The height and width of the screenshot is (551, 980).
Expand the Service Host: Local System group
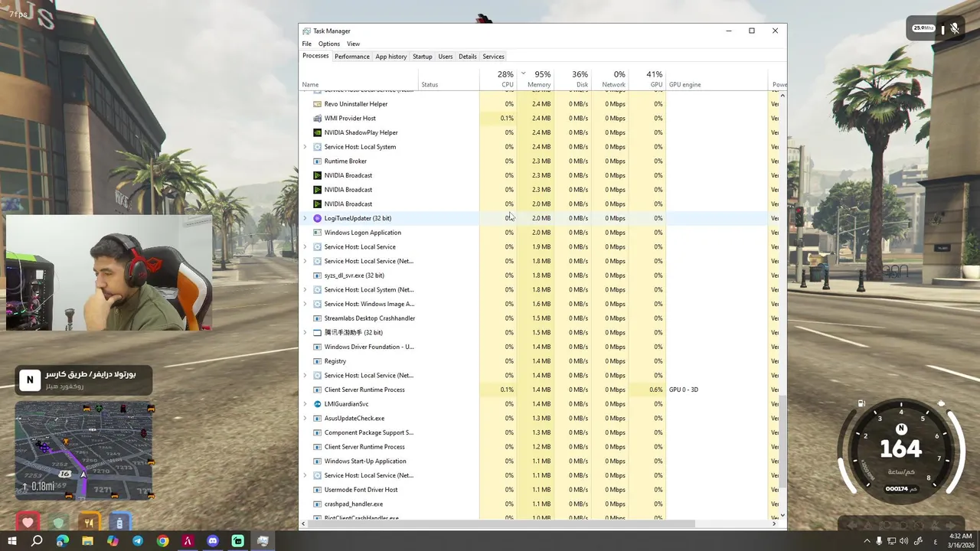(x=305, y=147)
